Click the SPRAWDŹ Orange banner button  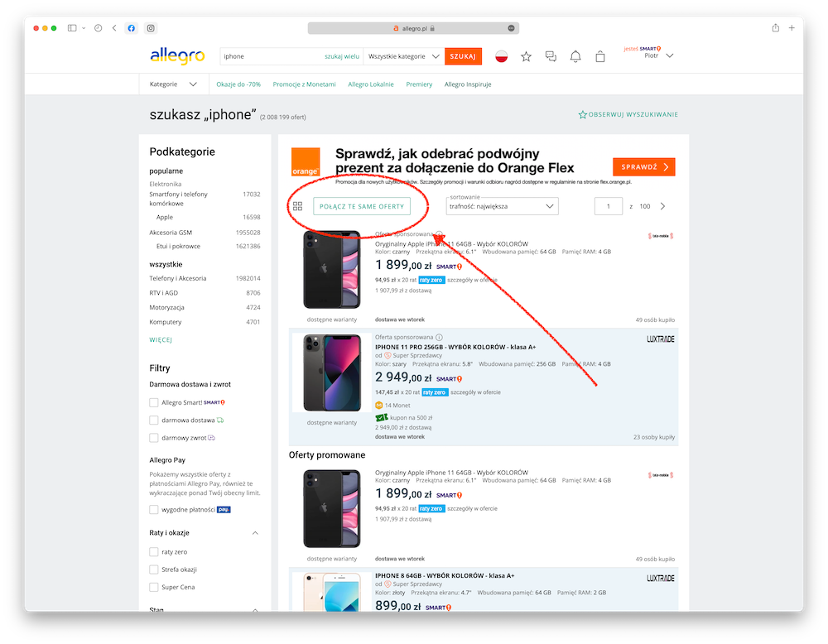click(643, 167)
